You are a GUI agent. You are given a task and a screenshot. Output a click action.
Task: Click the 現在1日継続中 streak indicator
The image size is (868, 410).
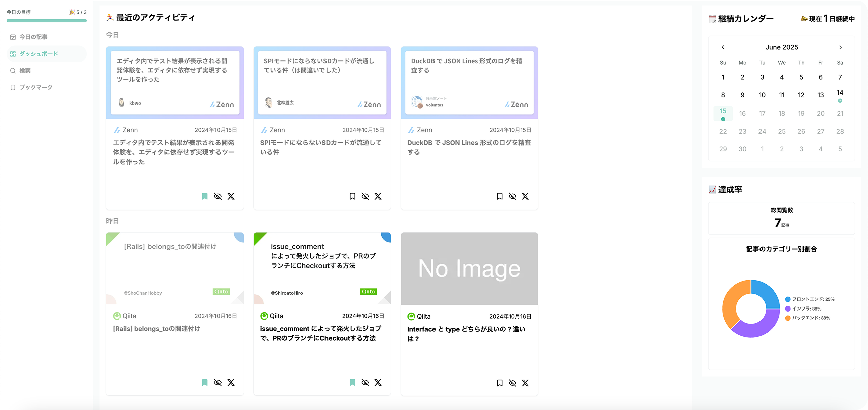(x=828, y=19)
